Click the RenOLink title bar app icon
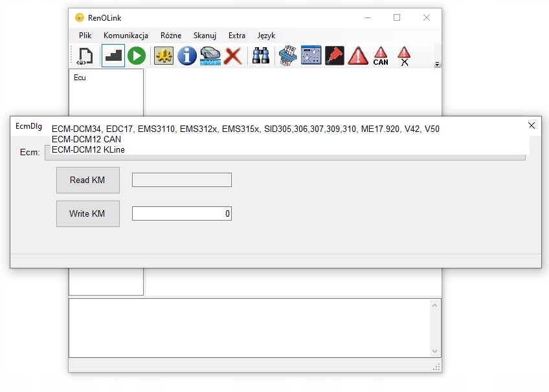This screenshot has width=549, height=392. click(x=80, y=17)
